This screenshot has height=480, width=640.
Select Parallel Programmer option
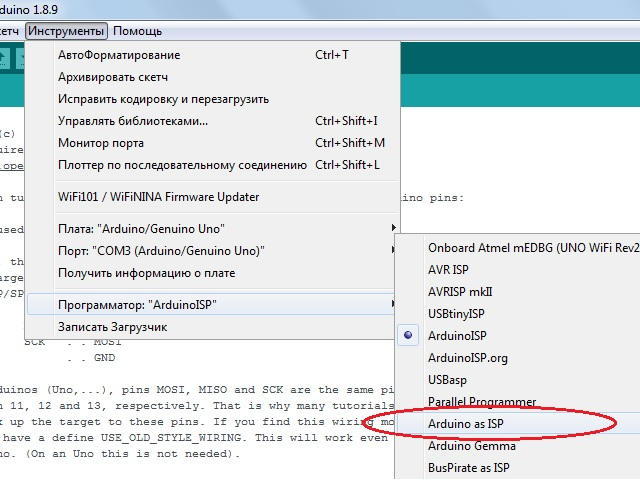(x=519, y=402)
